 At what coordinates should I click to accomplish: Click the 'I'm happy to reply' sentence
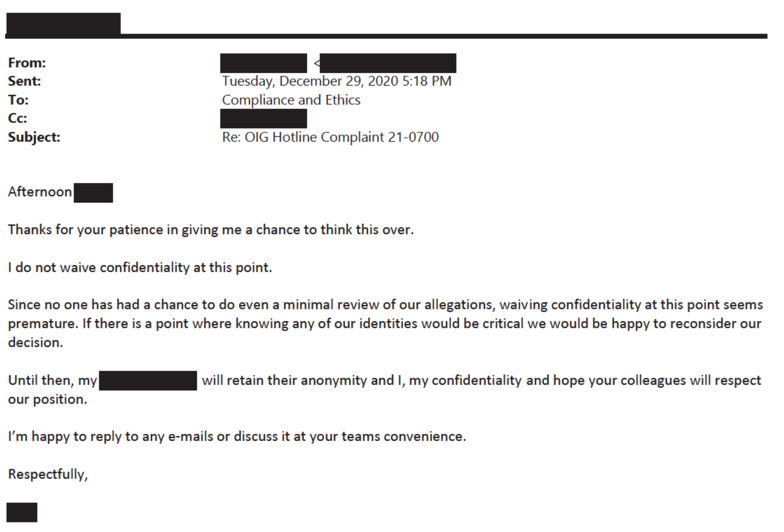(237, 437)
